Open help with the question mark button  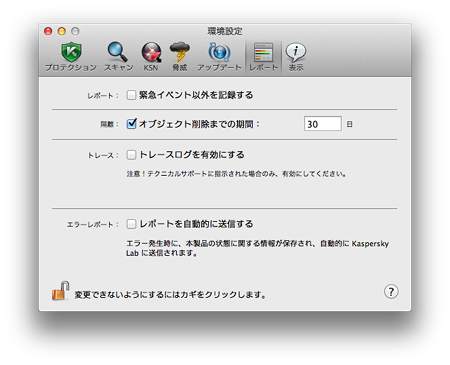391,291
